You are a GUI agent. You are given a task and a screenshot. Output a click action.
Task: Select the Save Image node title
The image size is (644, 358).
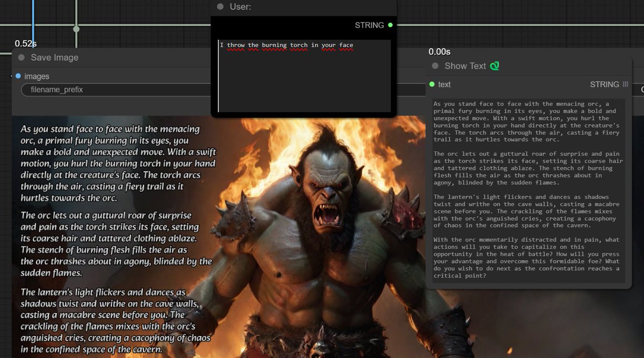tap(55, 57)
